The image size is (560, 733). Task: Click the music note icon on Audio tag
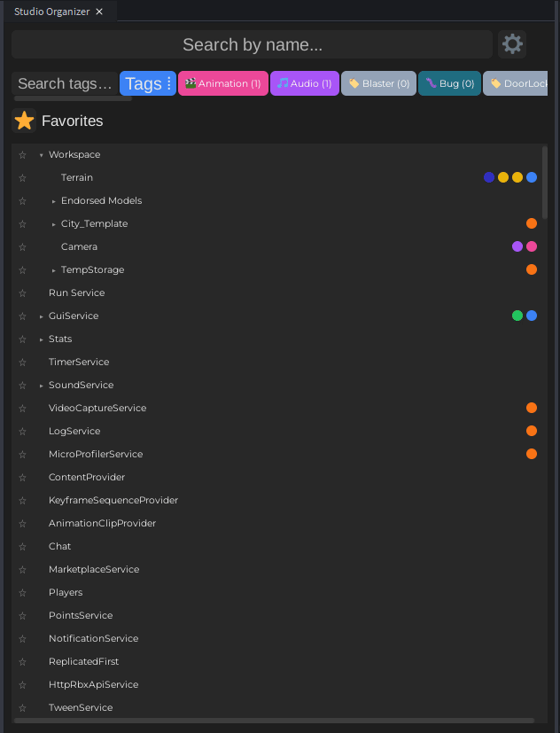coord(283,83)
